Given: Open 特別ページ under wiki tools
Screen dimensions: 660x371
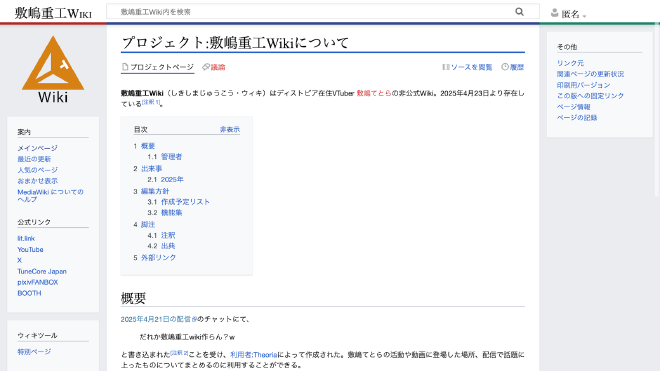Looking at the screenshot, I should click(34, 352).
